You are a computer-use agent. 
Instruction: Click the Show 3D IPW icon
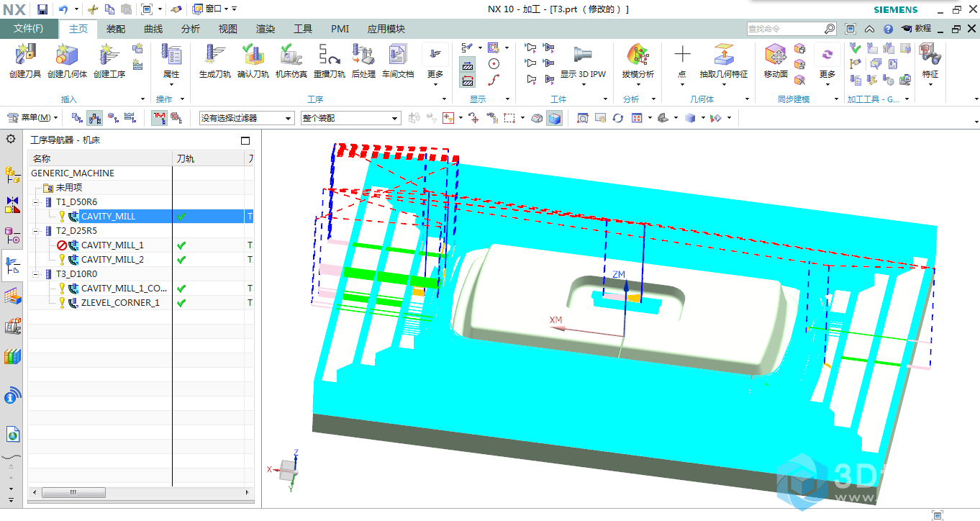click(x=583, y=55)
